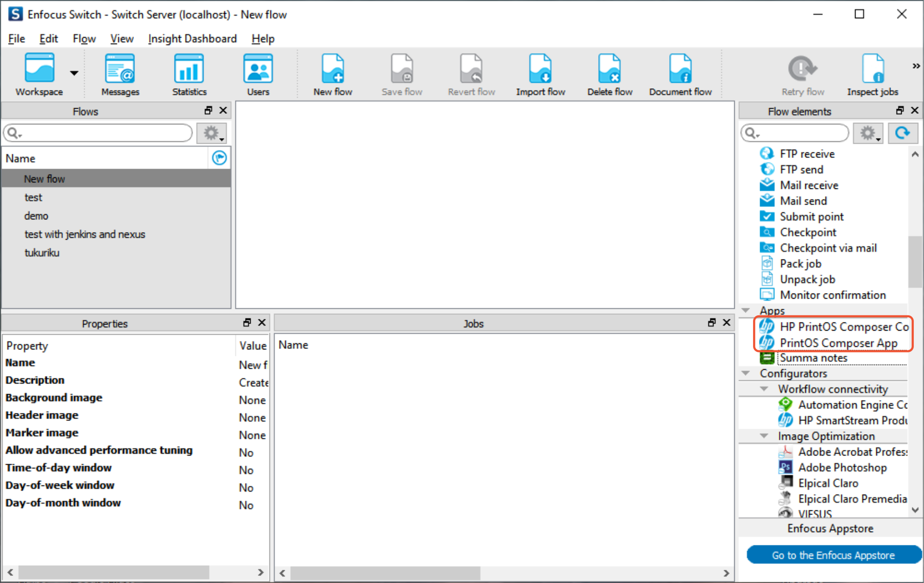924x583 pixels.
Task: Open the Help menu
Action: coord(263,39)
